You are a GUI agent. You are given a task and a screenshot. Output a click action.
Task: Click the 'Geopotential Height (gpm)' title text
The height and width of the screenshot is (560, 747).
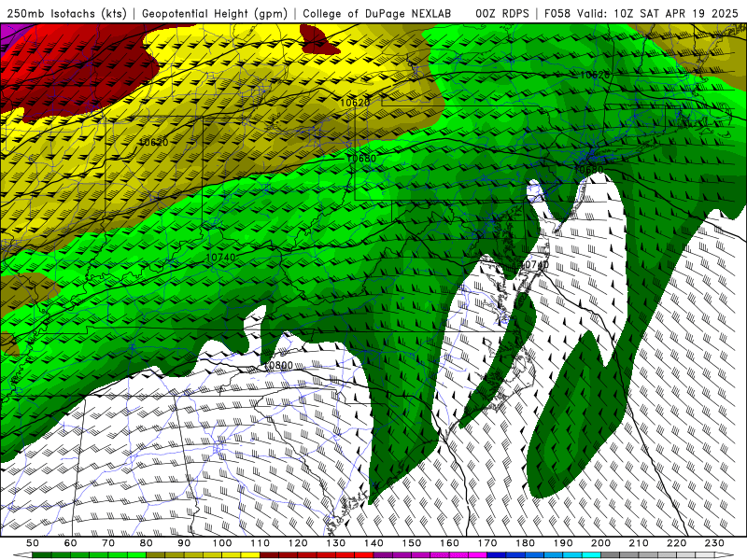pyautogui.click(x=215, y=14)
